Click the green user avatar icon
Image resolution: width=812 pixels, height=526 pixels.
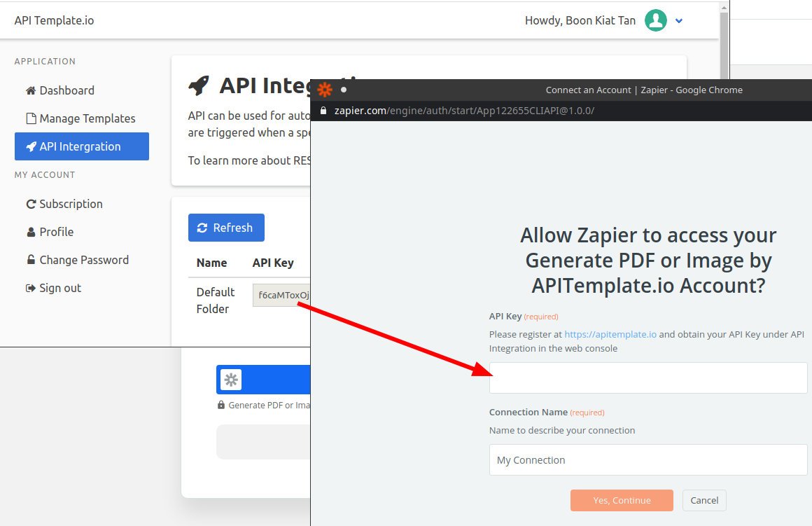(x=656, y=21)
